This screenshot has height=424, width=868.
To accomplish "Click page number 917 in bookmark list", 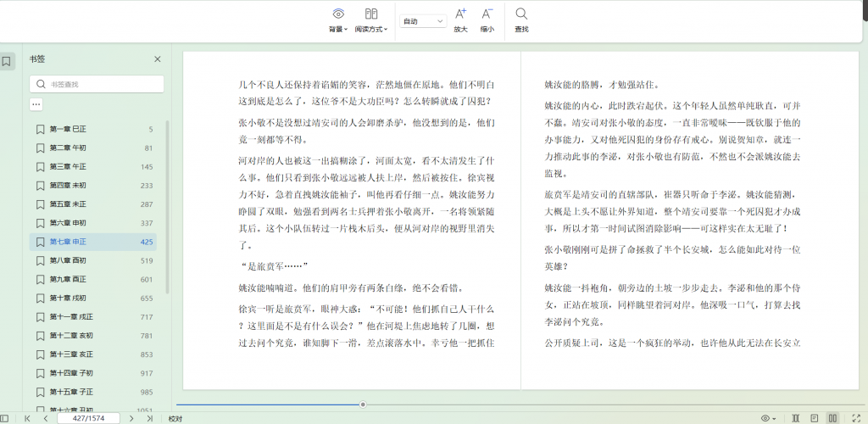I will 147,373.
